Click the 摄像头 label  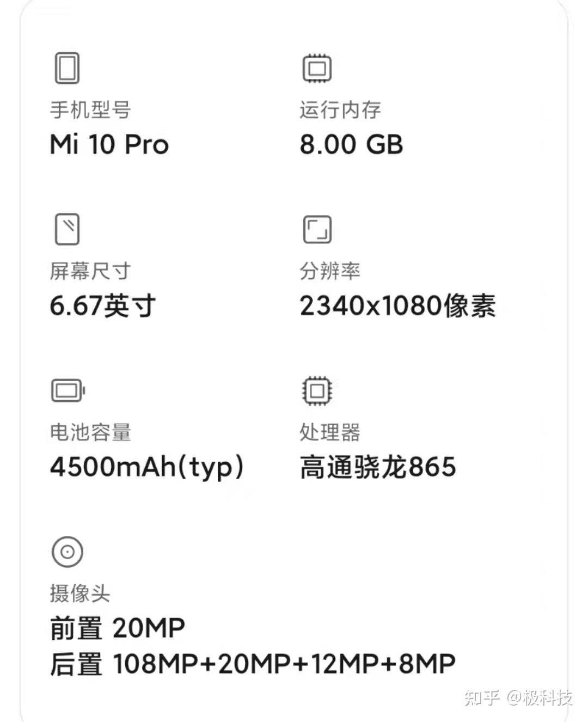(x=80, y=593)
